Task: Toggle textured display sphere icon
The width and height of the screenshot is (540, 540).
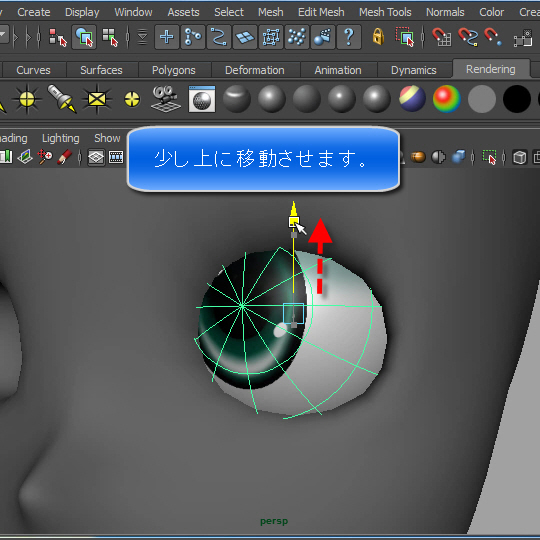Action: tap(418, 157)
